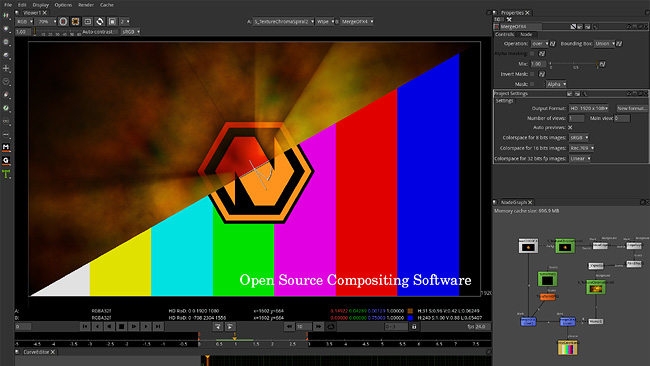Click the green 'T' transform tool icon
The image size is (650, 366).
click(x=6, y=174)
